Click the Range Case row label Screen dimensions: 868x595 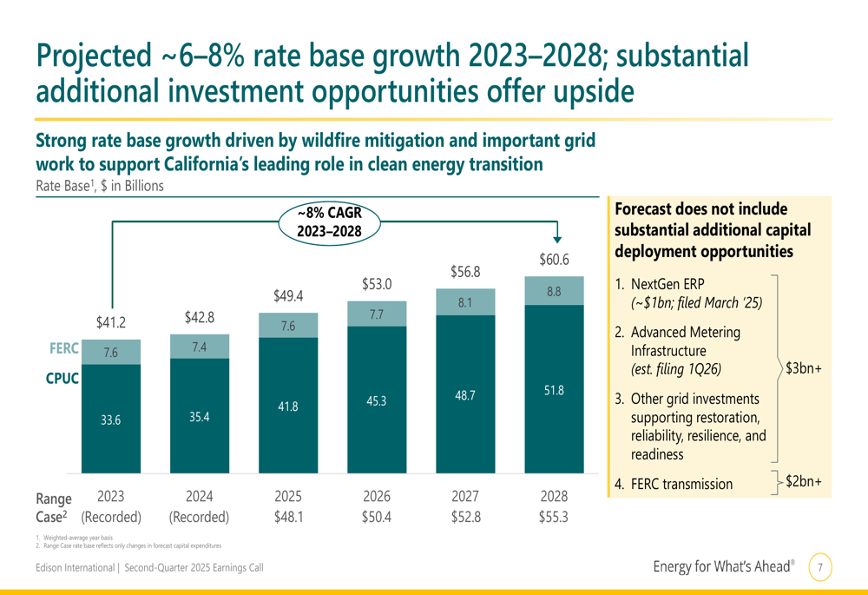(54, 507)
